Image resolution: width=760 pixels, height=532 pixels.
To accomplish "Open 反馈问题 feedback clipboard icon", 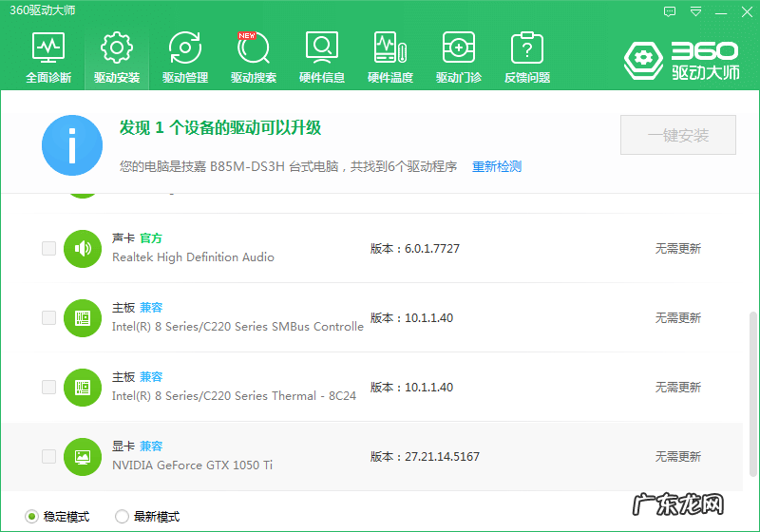I will point(527,47).
